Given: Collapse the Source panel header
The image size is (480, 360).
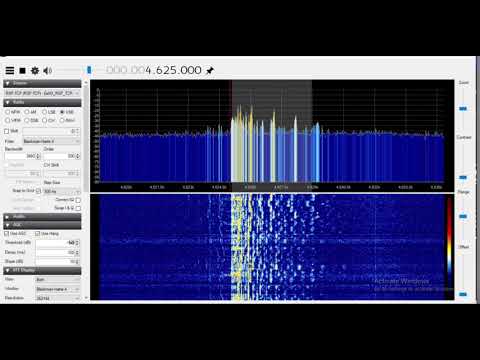Looking at the screenshot, I should (x=42, y=83).
